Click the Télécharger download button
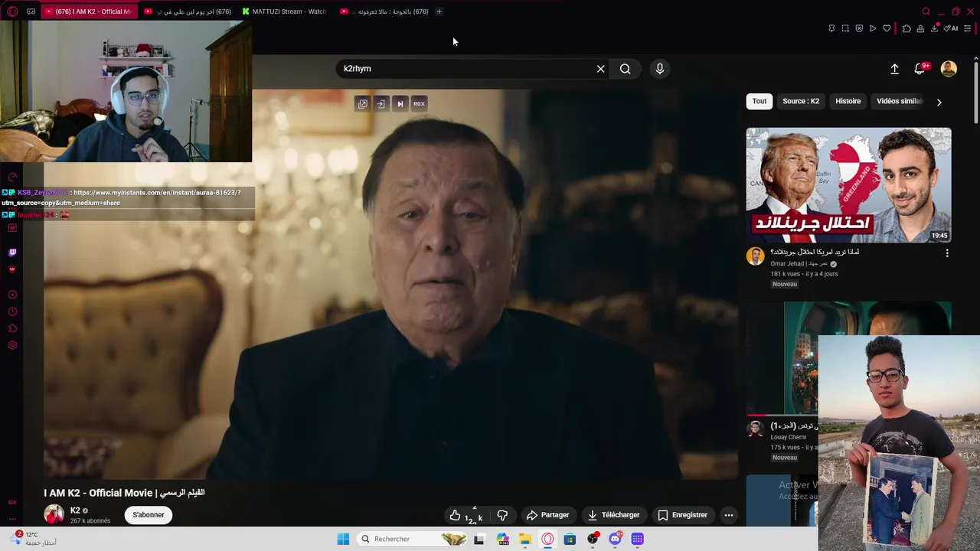The height and width of the screenshot is (551, 980). coord(614,515)
